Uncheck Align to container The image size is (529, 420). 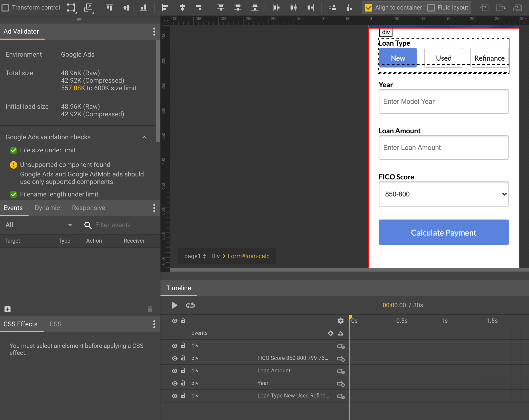click(368, 8)
